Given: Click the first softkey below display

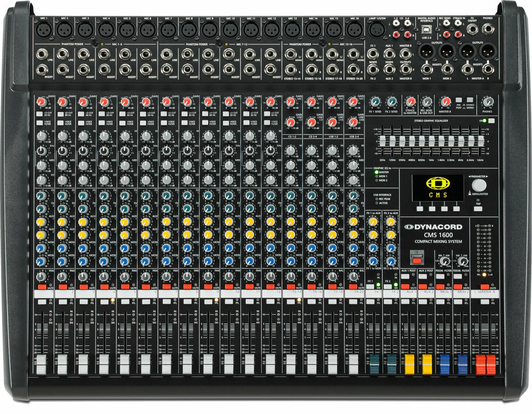Looking at the screenshot, I should 420,209.
